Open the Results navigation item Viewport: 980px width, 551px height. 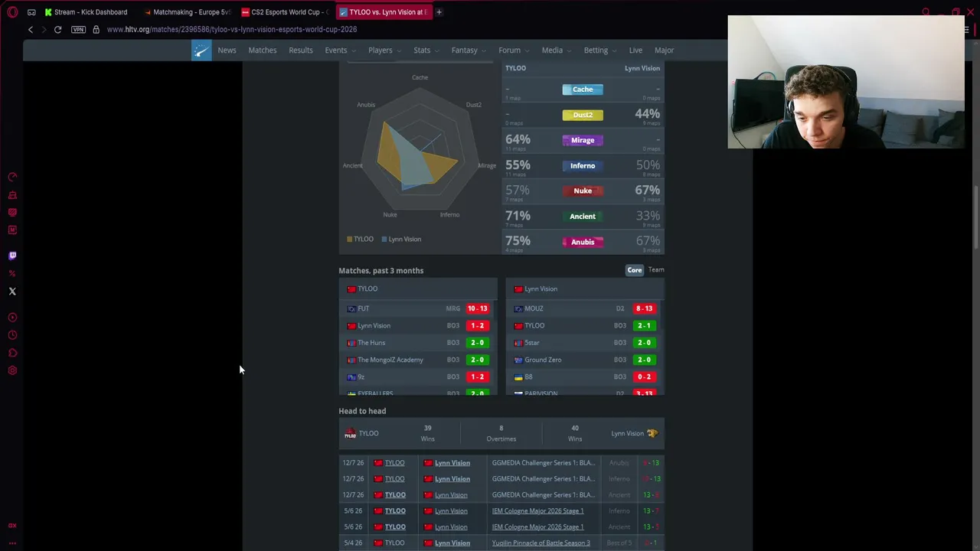coord(301,51)
